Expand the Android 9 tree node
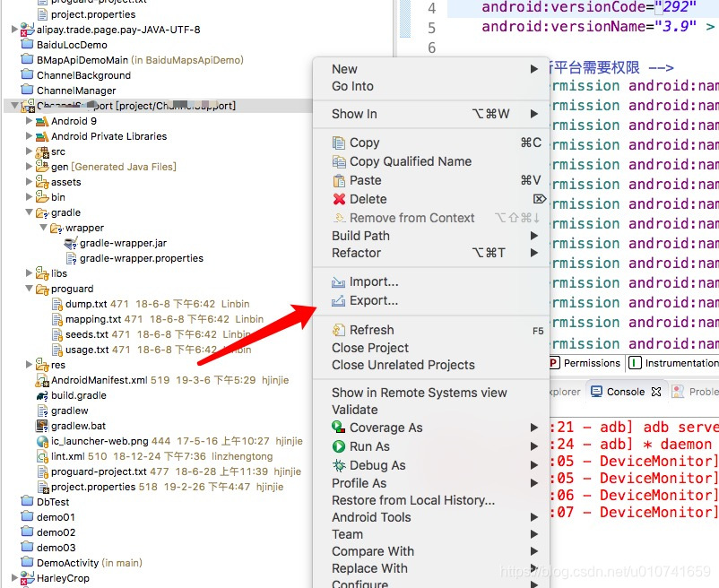The width and height of the screenshot is (719, 588). tap(27, 119)
